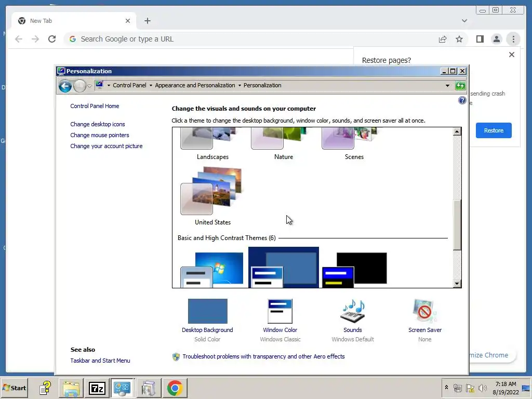Open Sounds settings icon
The image size is (532, 399).
click(353, 311)
